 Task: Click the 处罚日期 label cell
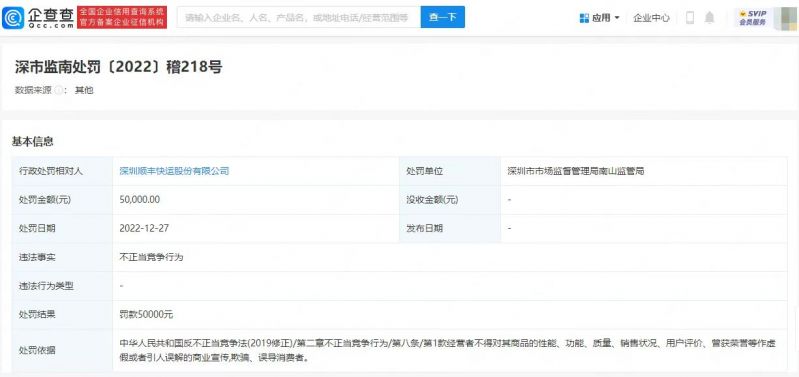62,228
